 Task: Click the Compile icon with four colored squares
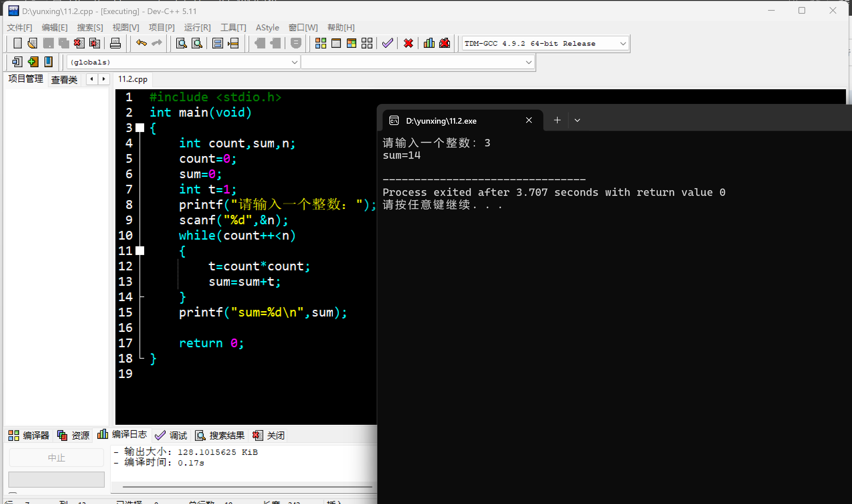[x=320, y=43]
